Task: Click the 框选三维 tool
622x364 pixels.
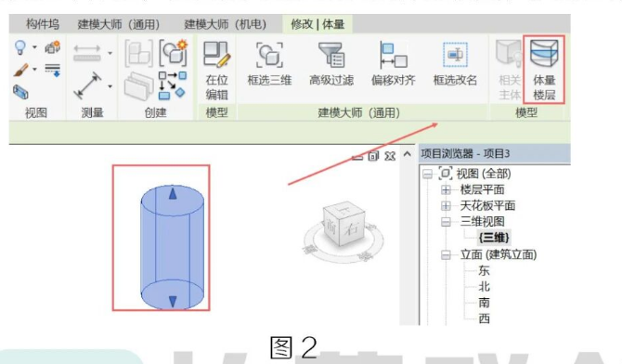Action: point(270,63)
